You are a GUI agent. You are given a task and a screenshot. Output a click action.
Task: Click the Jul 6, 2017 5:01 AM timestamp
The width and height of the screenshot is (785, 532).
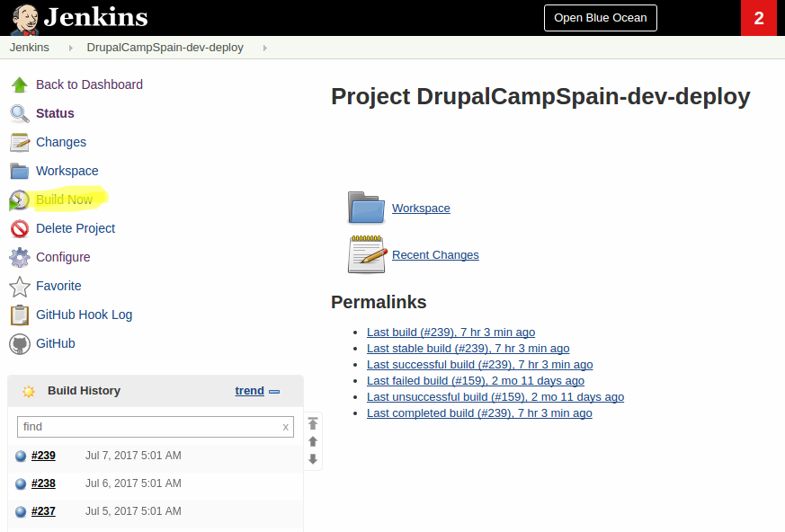pyautogui.click(x=133, y=483)
